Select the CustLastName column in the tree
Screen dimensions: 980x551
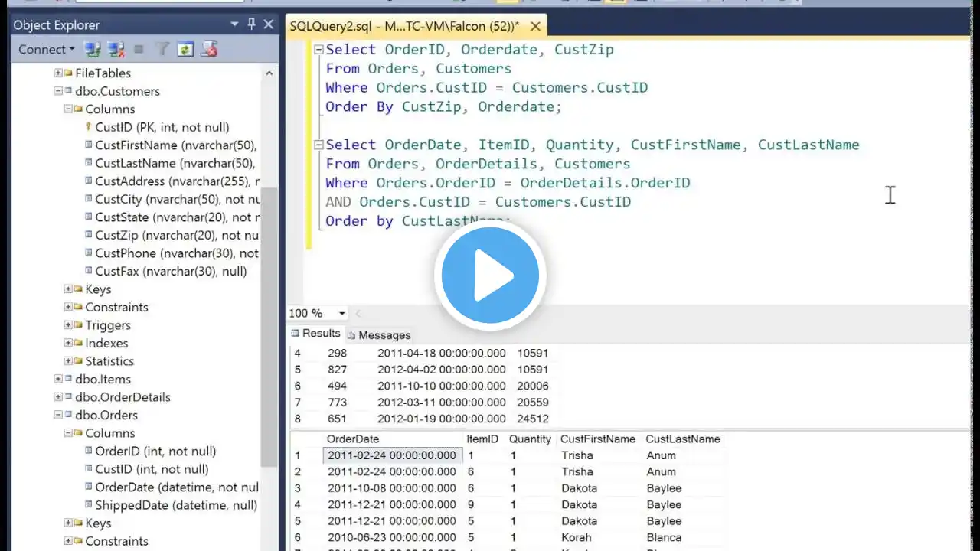point(175,163)
